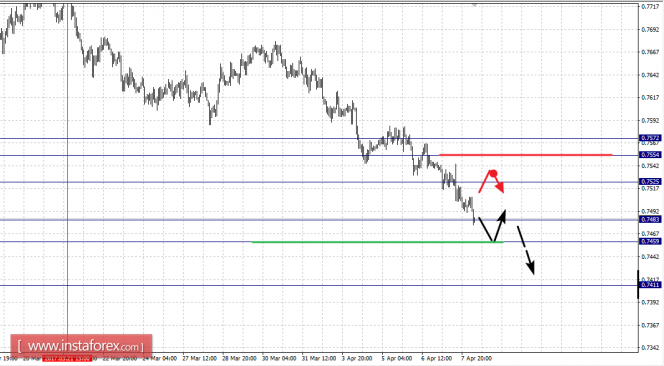The image size is (664, 366).
Task: Open the www.instaforex.com watermark link
Action: (x=81, y=347)
